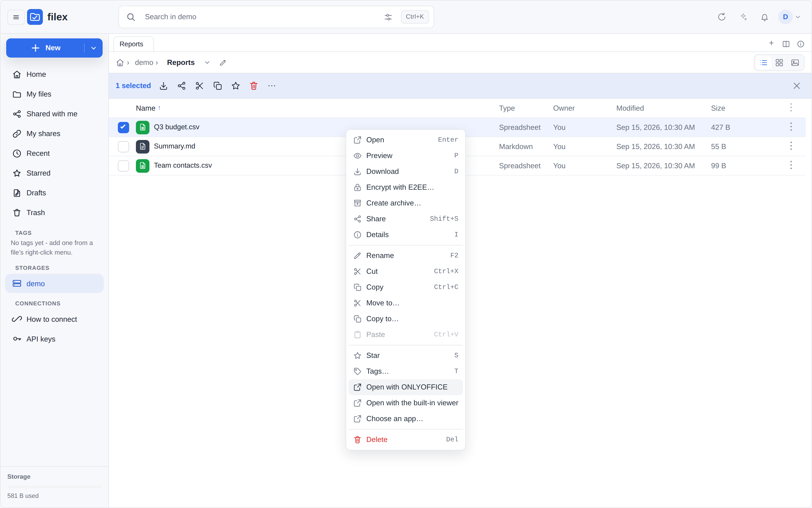This screenshot has width=812, height=508.
Task: Click the share icon in selection toolbar
Action: (x=182, y=86)
